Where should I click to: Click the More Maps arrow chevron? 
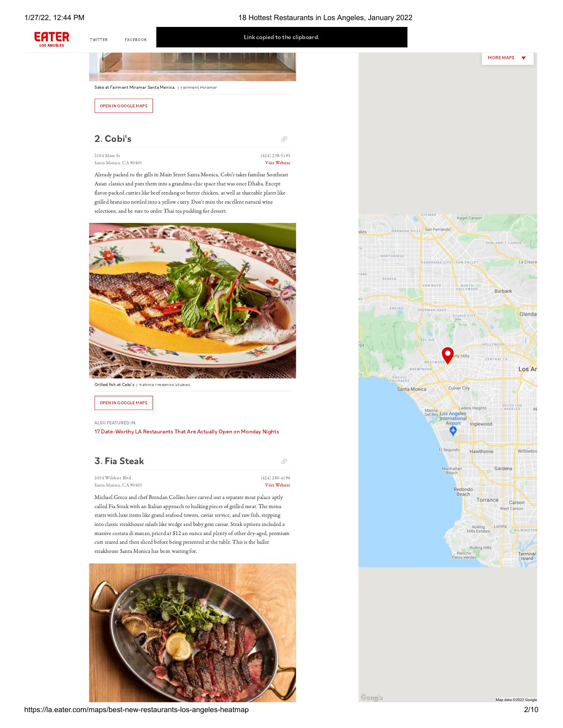(524, 58)
